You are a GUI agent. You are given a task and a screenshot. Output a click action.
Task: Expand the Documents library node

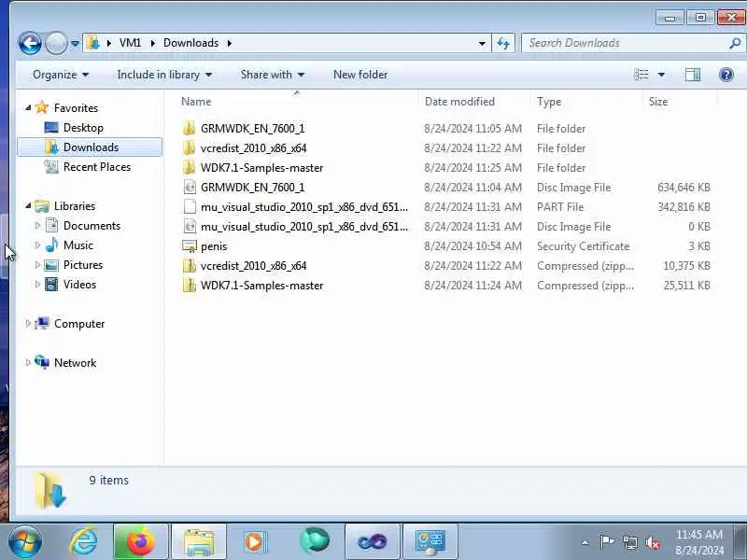pyautogui.click(x=37, y=226)
